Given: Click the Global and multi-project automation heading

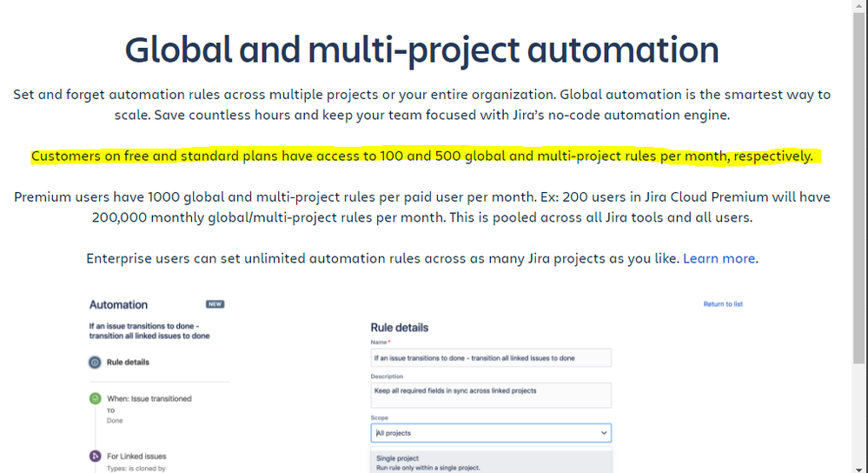Looking at the screenshot, I should (x=421, y=50).
